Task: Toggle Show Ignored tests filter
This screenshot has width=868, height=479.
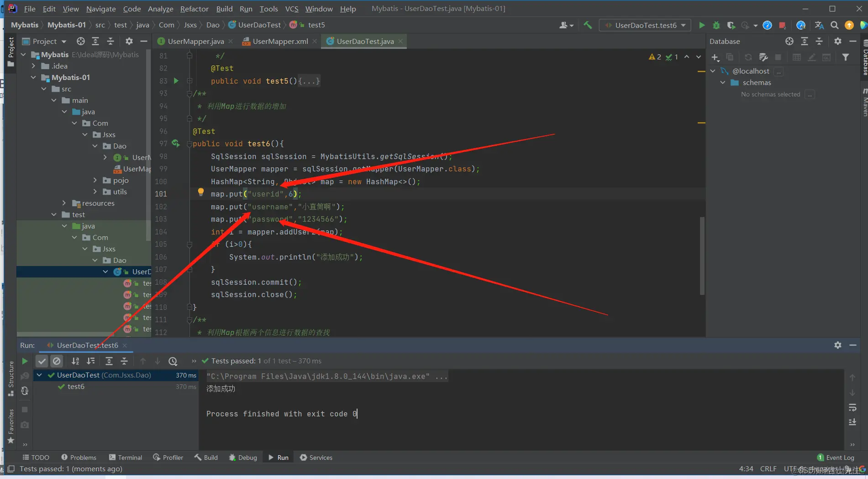Action: [57, 361]
